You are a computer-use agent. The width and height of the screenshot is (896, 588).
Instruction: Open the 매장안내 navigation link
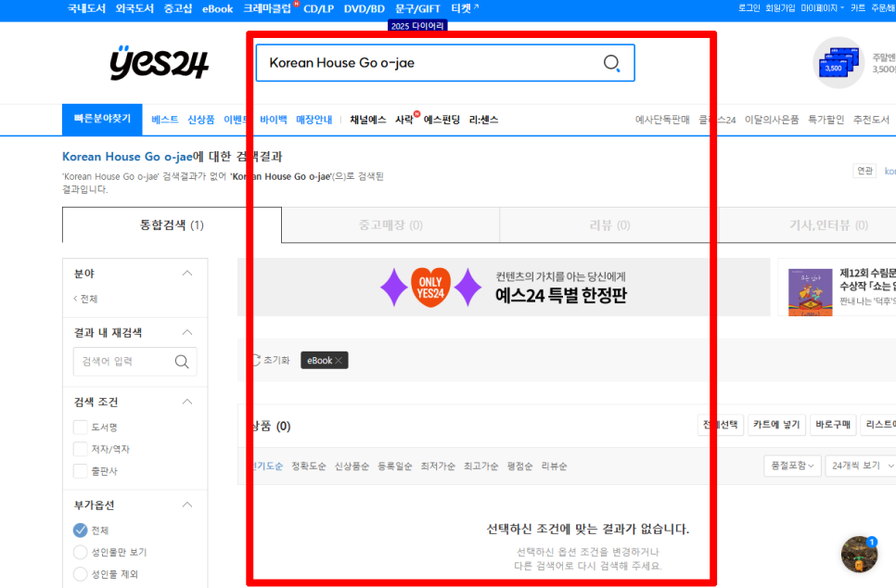tap(314, 120)
